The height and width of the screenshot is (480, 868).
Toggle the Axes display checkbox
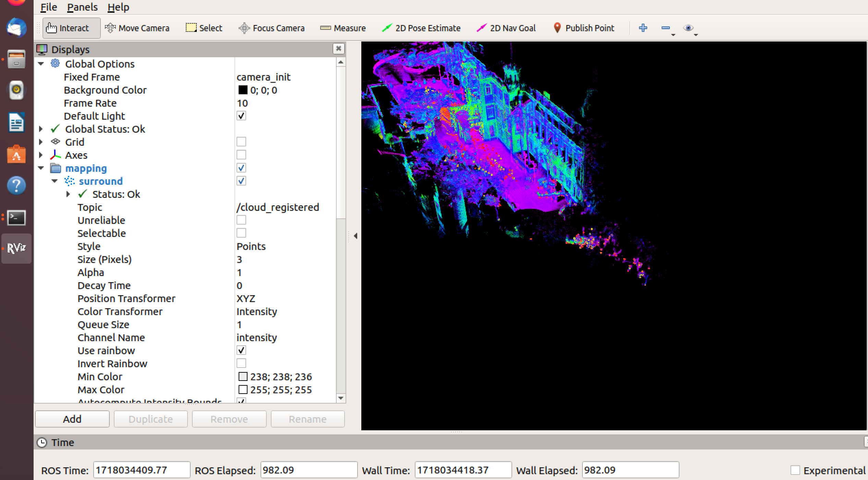(x=241, y=155)
